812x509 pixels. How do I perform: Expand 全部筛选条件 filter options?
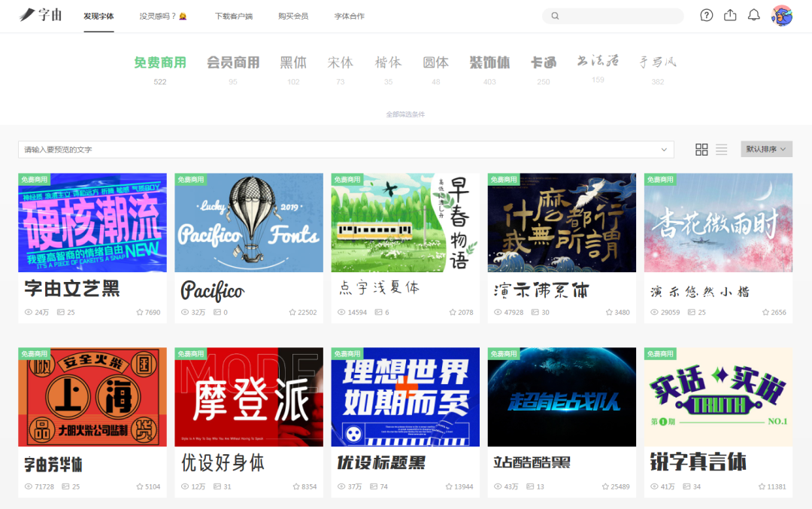[x=405, y=114]
